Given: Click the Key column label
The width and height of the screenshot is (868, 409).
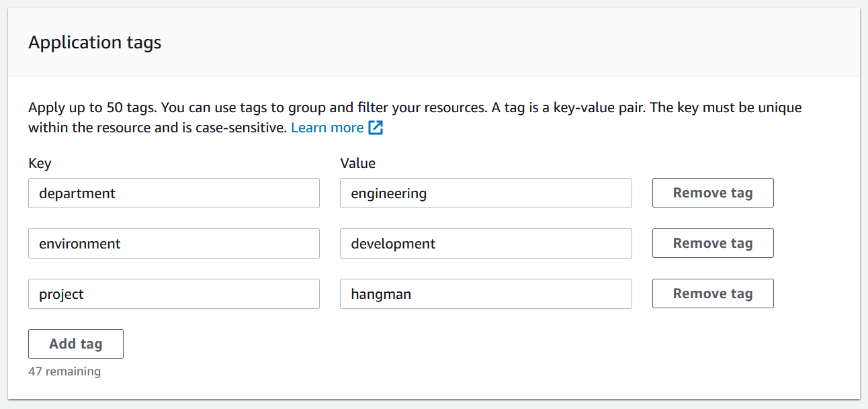Looking at the screenshot, I should click(40, 163).
